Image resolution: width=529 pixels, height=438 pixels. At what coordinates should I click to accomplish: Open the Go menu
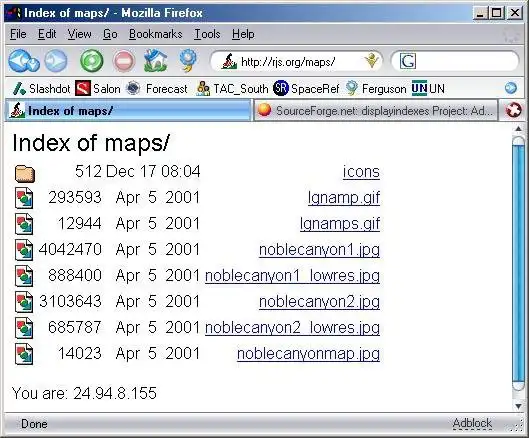(110, 34)
